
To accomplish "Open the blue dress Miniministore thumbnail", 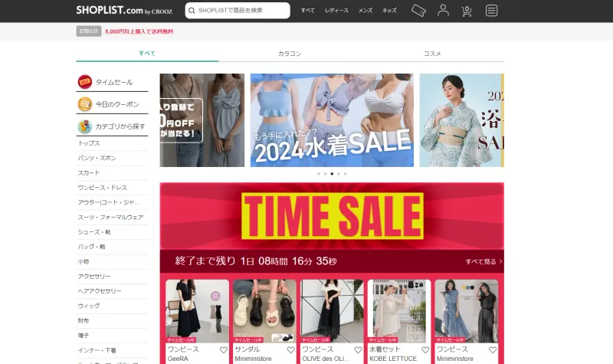I will pyautogui.click(x=467, y=311).
